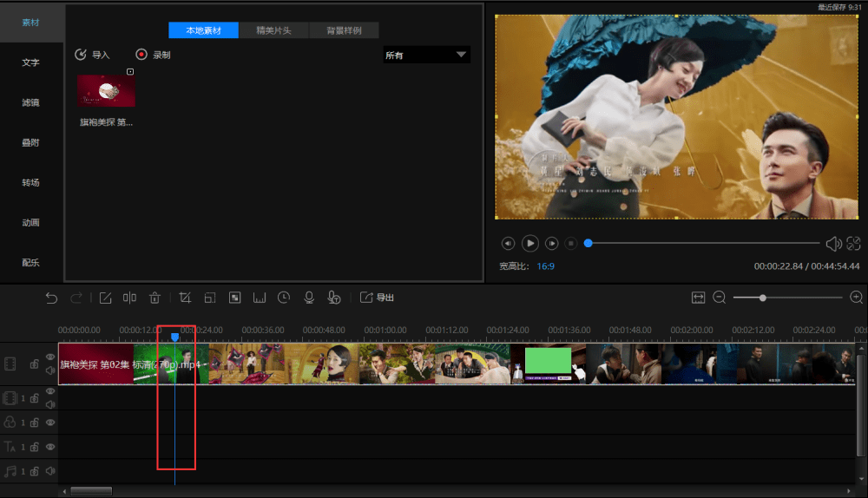Undo the last action
The image size is (868, 498).
(x=51, y=298)
